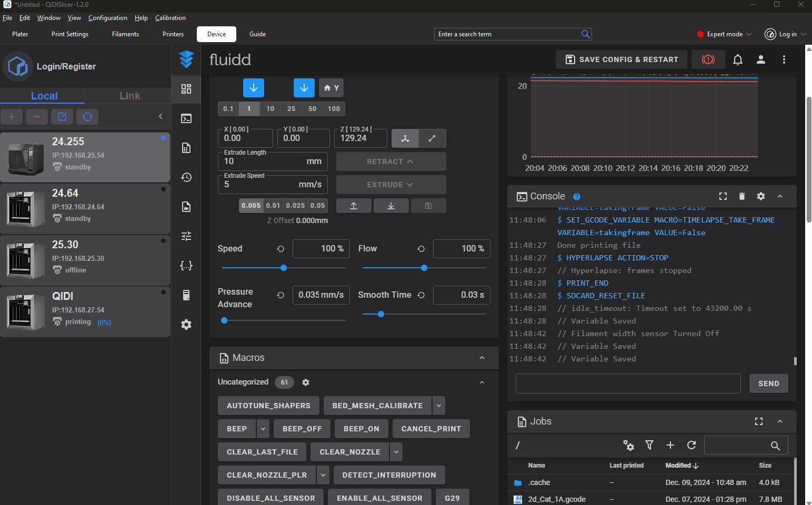Screen dimensions: 812x505
Task: Click the emergency stop icon
Action: tap(708, 59)
